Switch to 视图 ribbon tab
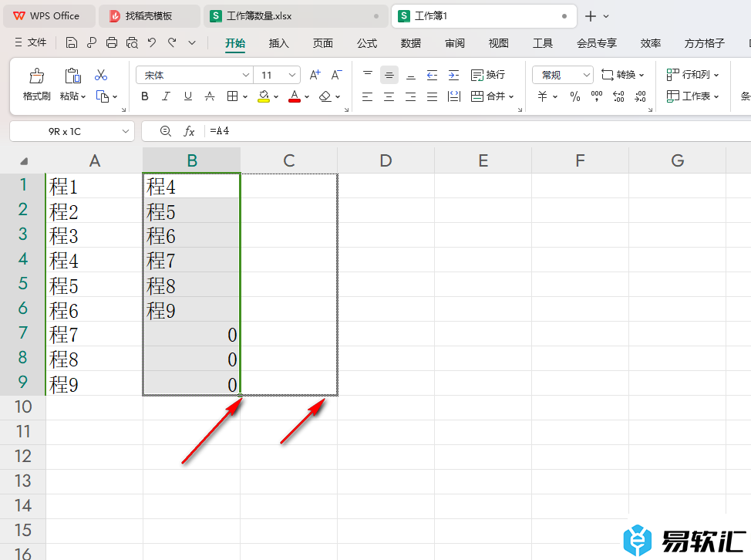The image size is (751, 560). [499, 43]
